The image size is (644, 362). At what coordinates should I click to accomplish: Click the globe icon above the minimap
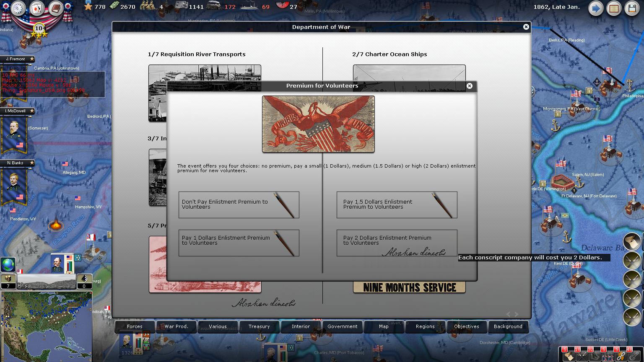[8, 265]
